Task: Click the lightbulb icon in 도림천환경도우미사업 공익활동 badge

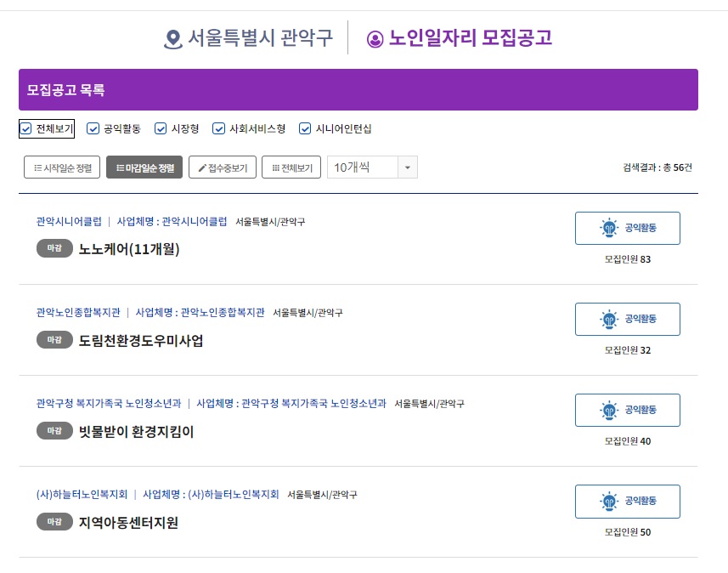Action: coord(609,319)
